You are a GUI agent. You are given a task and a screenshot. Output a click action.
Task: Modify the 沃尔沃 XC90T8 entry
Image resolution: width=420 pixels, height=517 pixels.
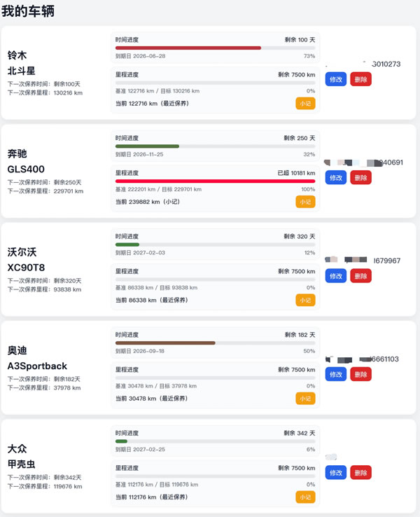coord(335,276)
